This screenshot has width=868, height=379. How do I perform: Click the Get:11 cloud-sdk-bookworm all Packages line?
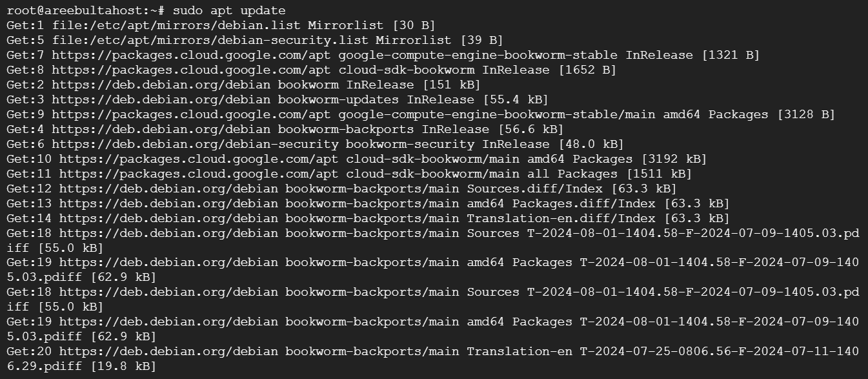click(x=349, y=174)
